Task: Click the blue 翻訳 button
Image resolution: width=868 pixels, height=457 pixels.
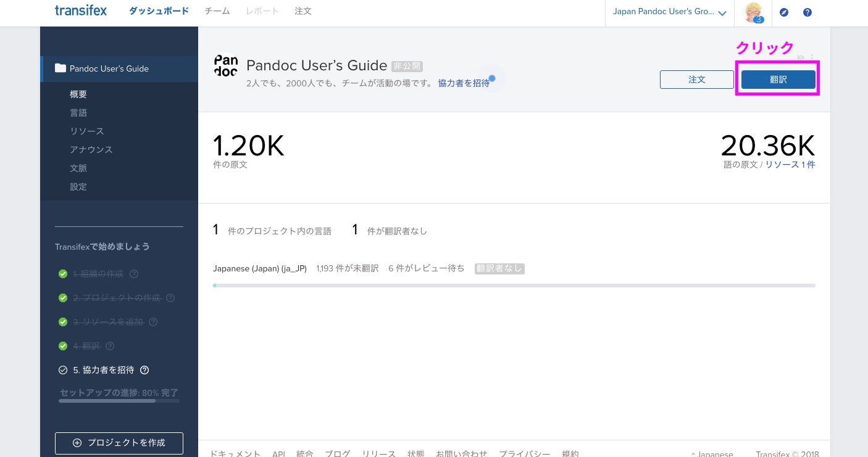Action: pyautogui.click(x=778, y=80)
